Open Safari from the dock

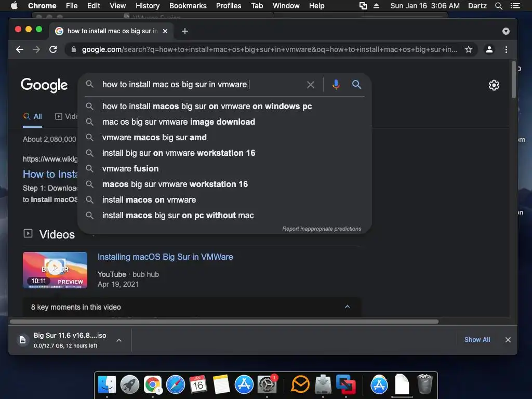(x=176, y=384)
